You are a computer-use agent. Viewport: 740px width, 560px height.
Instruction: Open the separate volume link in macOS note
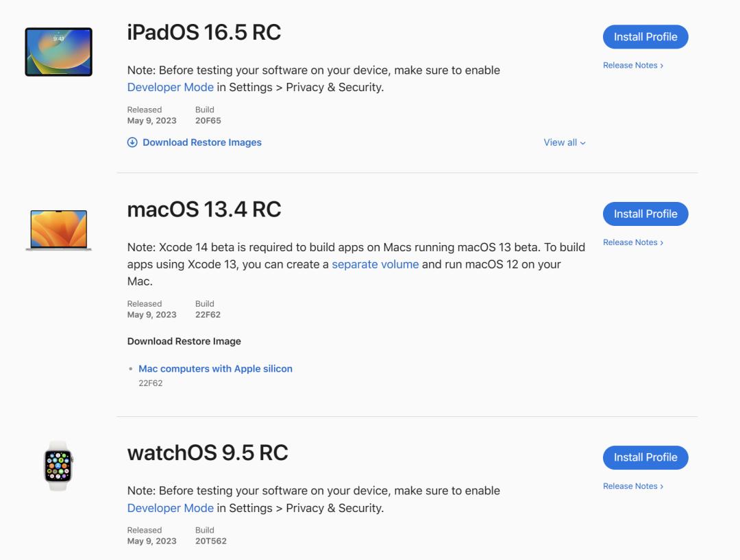(x=375, y=264)
